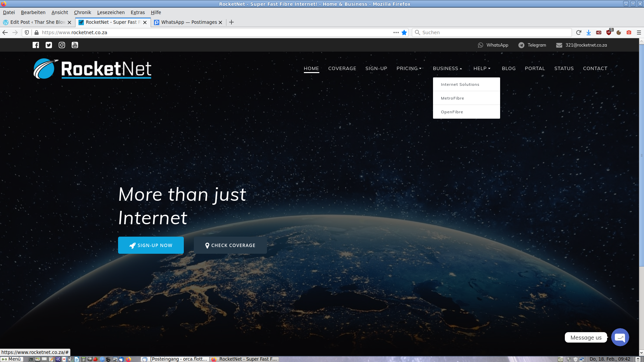Close the RocketNet tab
The width and height of the screenshot is (644, 362).
tap(145, 22)
